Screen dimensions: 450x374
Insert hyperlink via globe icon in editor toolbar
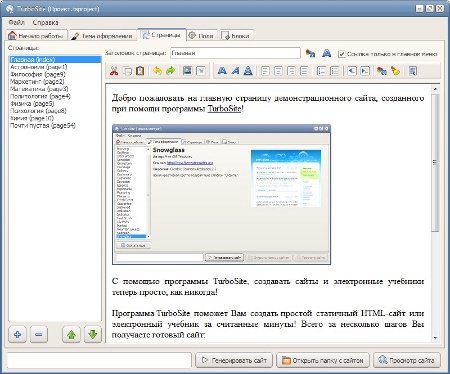[382, 71]
